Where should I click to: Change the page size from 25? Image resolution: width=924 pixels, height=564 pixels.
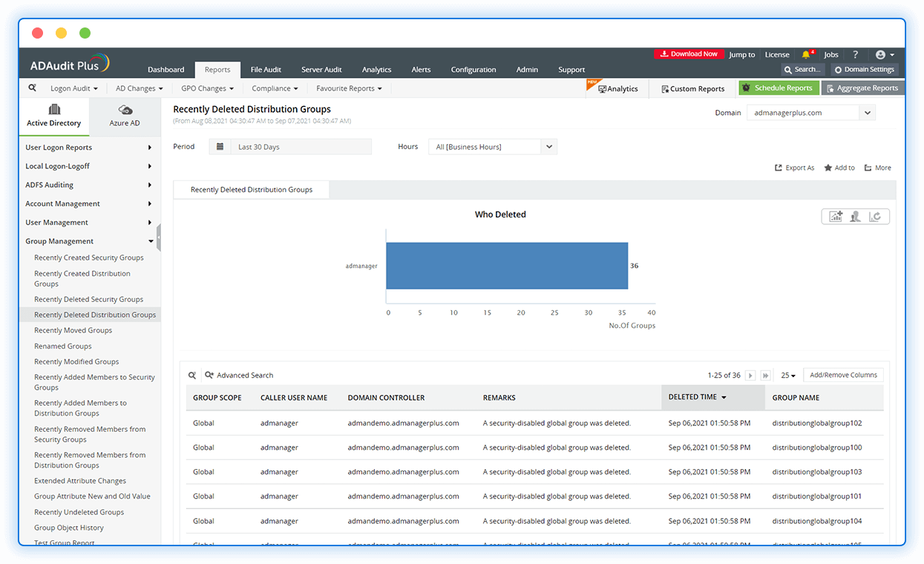point(787,375)
